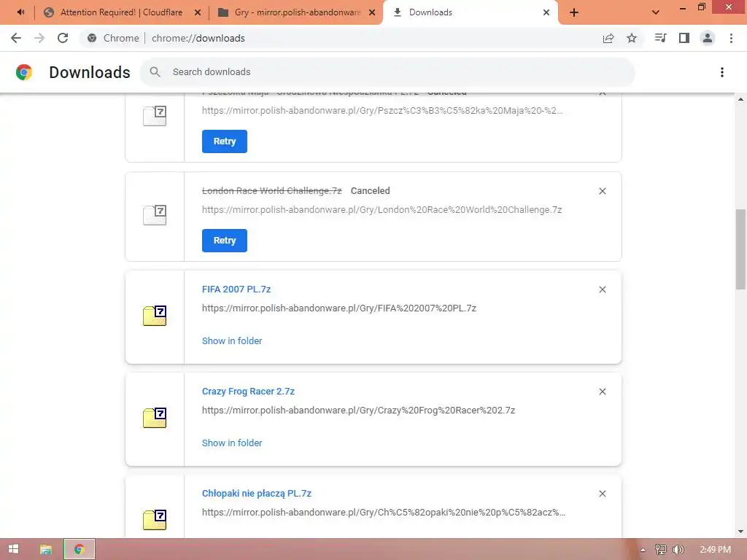Click the search magnifier icon
This screenshot has height=560, width=747.
click(155, 72)
